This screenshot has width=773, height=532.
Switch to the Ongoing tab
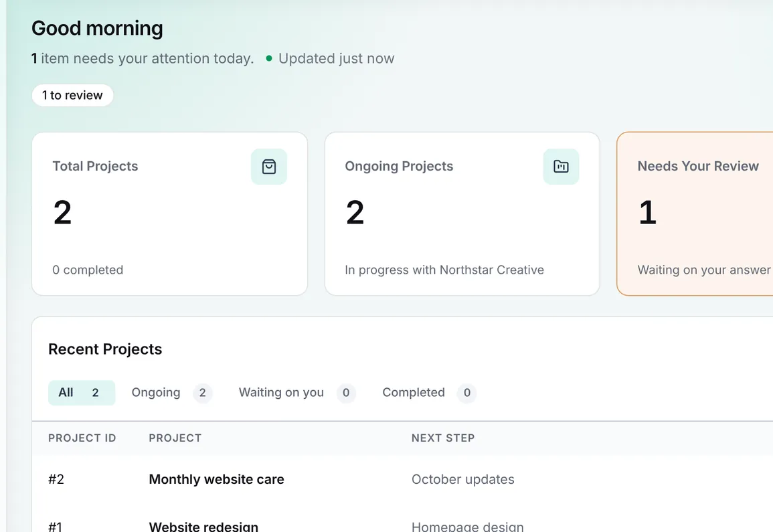[171, 392]
